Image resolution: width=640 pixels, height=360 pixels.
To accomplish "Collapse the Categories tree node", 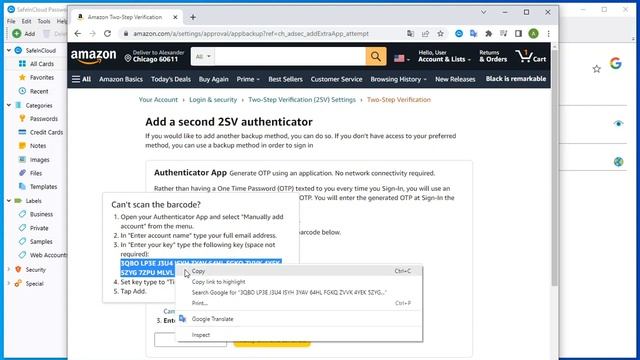I will point(9,105).
